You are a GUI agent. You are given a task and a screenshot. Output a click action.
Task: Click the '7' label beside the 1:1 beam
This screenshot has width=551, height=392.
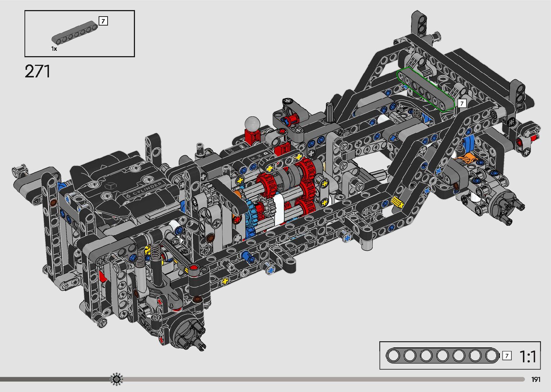[507, 356]
